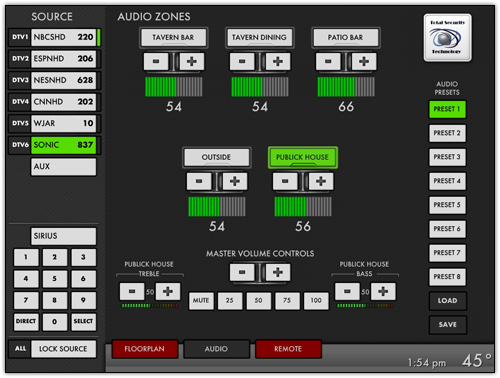
Task: Increase Publick House zone volume
Action: point(321,181)
